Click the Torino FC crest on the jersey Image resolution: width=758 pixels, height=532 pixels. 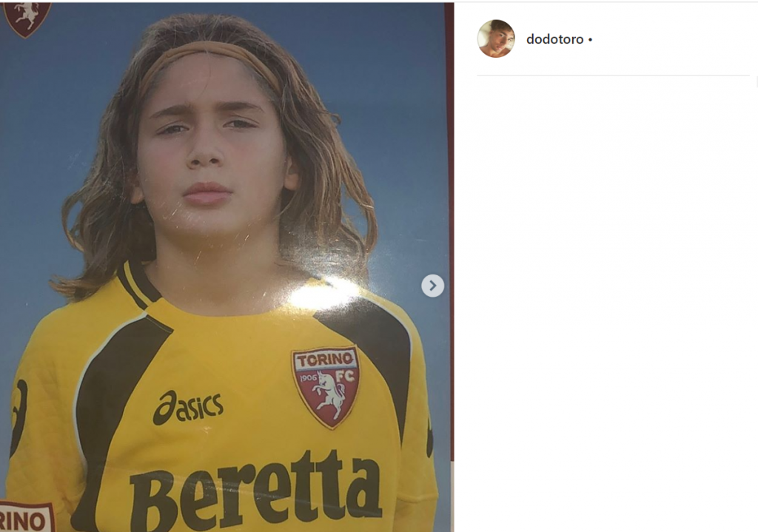[x=326, y=386]
